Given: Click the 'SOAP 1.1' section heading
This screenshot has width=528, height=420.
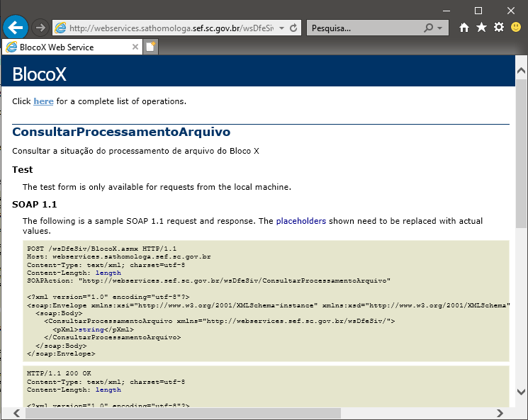Looking at the screenshot, I should (x=34, y=204).
